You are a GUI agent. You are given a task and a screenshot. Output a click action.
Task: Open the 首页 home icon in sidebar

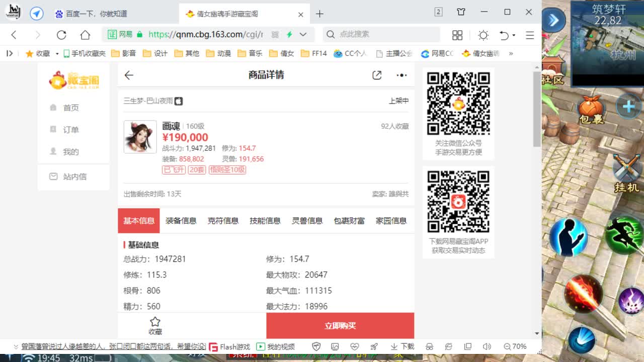click(x=54, y=107)
